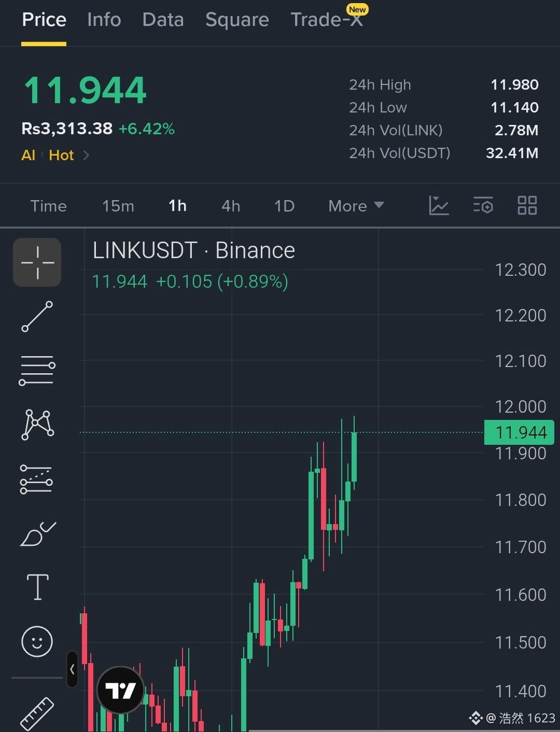Click the 11.500 price scale label
Screen dimensions: 560x732
[x=521, y=642]
